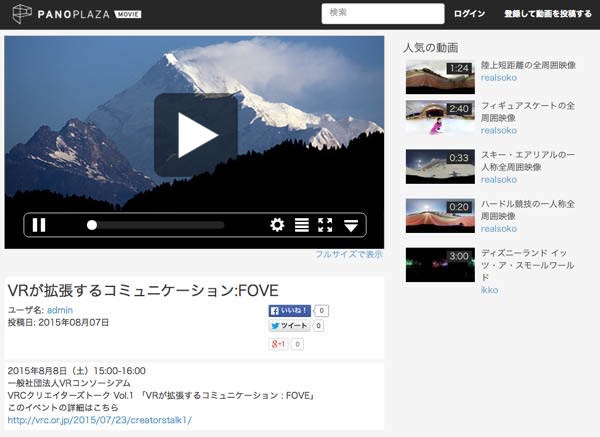
Task: Open ハードル競技の一人称全周囲映像 title
Action: click(x=528, y=210)
